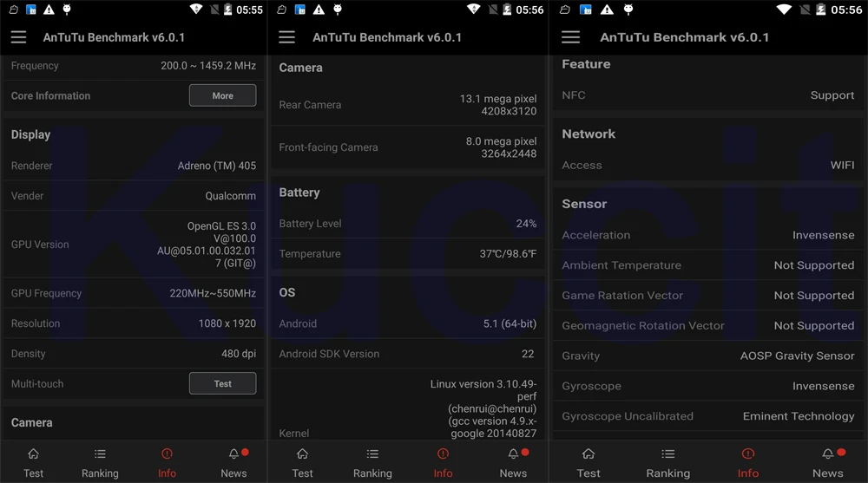Select the Acceleration sensor row label
Screen dimensions: 868x483
coord(595,235)
